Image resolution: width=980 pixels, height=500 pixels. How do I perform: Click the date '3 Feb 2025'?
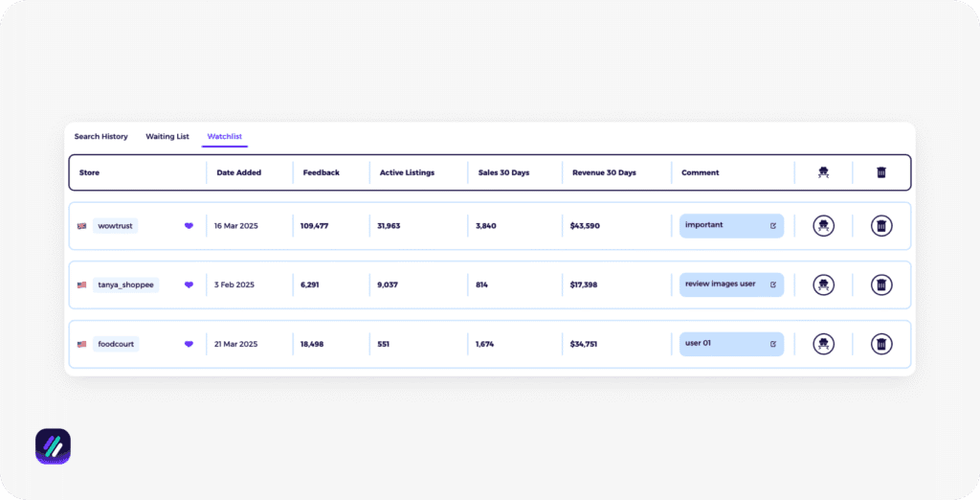tap(234, 284)
